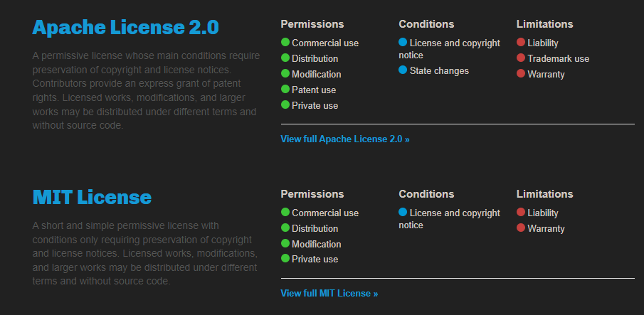Click green dot beside Apache Patent use
Image resolution: width=644 pixels, height=315 pixels.
point(285,90)
